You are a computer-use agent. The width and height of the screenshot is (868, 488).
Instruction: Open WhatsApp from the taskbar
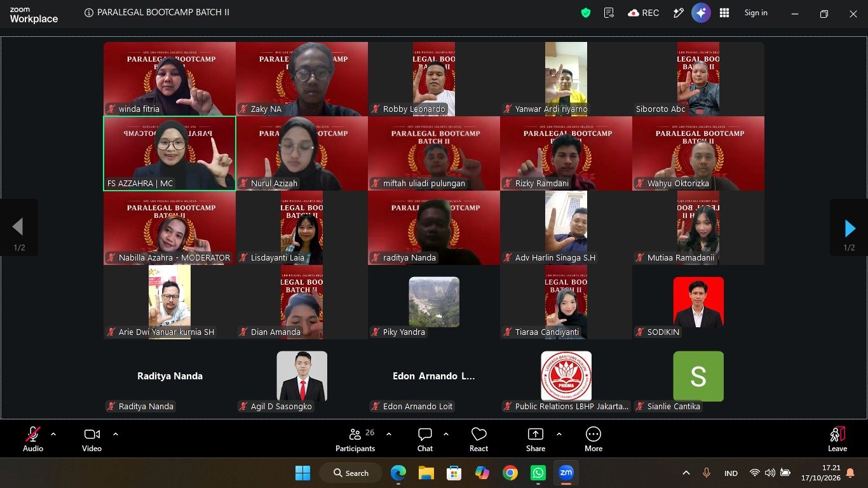coord(538,473)
